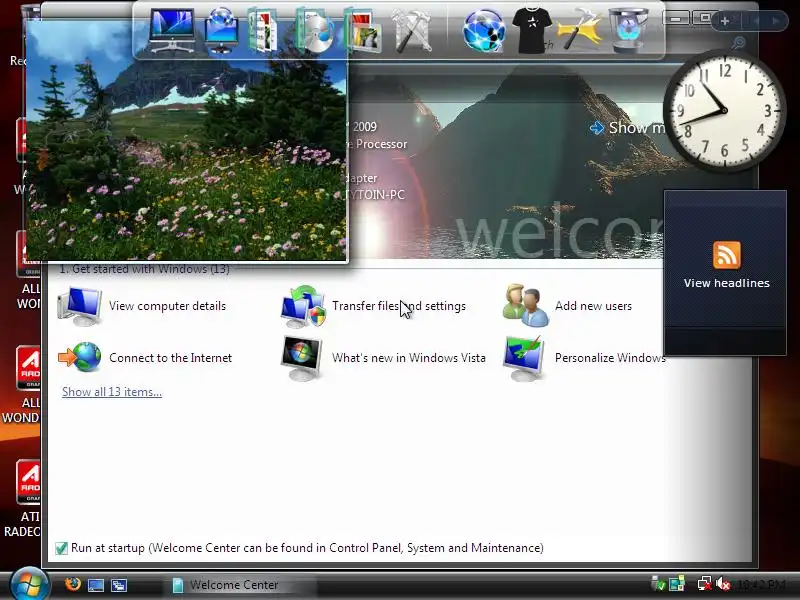Open the Windows Start orb

click(28, 584)
